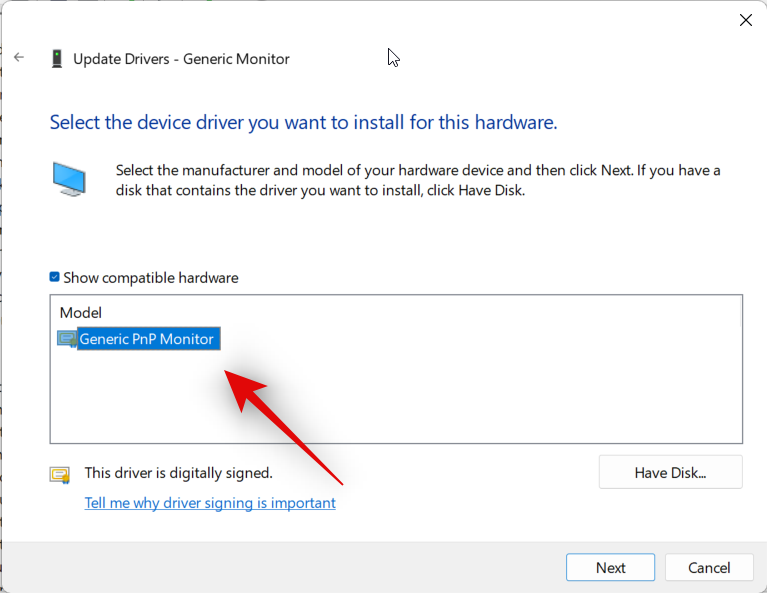Click the digitally signed certificate icon
This screenshot has width=767, height=593.
(60, 475)
